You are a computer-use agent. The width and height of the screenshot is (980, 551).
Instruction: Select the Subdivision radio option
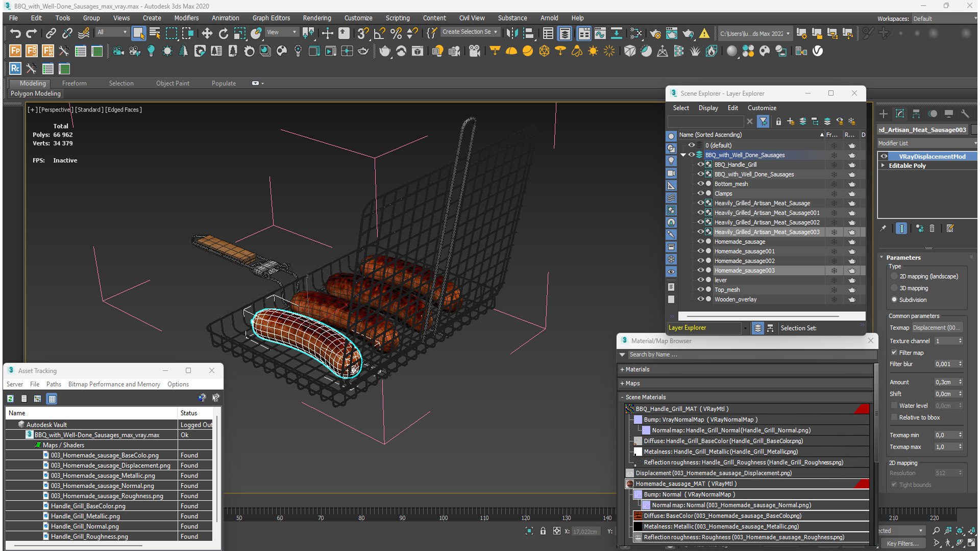pos(894,300)
